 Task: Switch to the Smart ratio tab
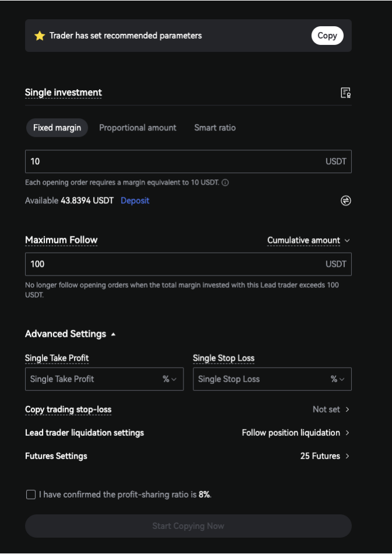[215, 128]
